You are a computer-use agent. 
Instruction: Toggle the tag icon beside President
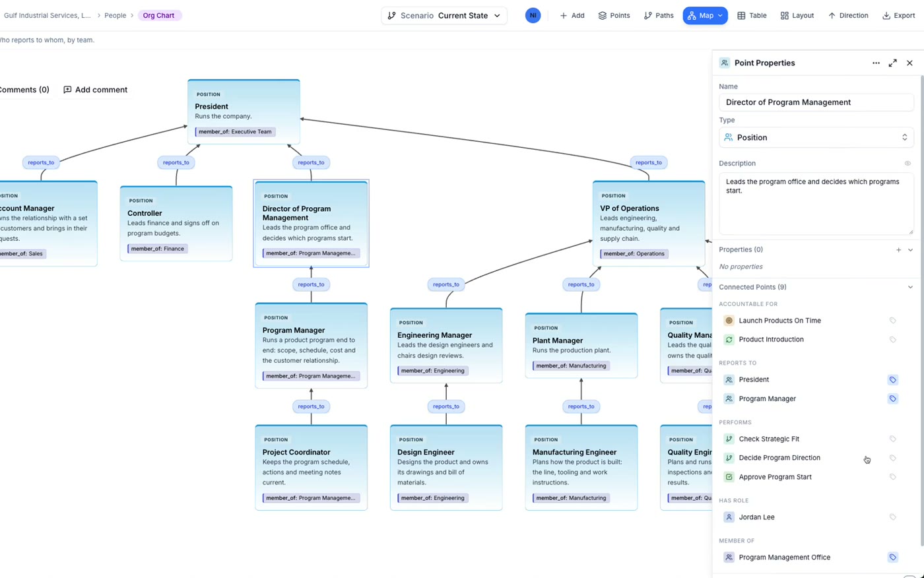point(892,380)
